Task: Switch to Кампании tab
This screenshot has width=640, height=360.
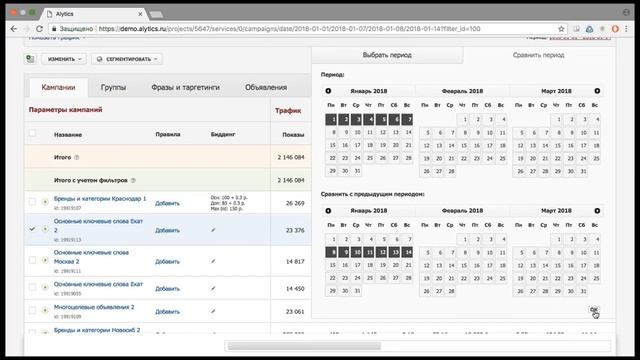Action: pyautogui.click(x=58, y=87)
